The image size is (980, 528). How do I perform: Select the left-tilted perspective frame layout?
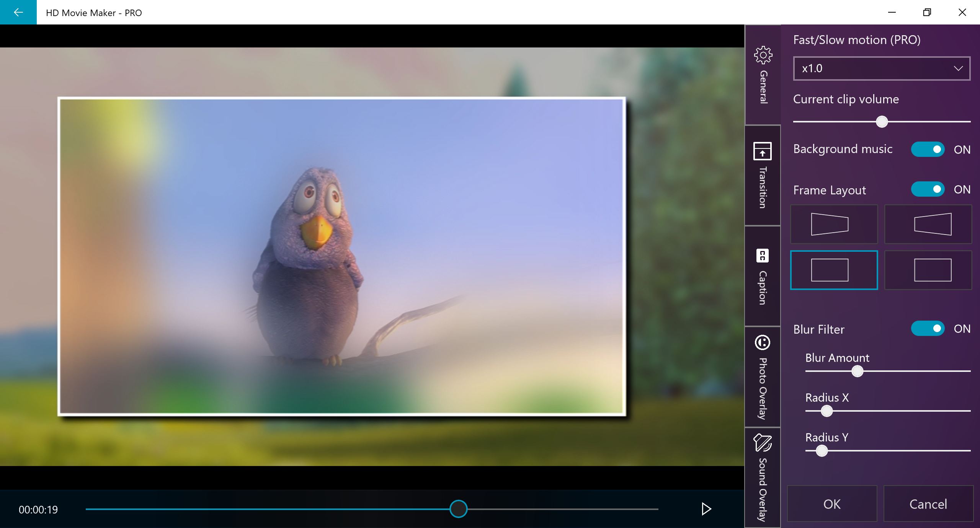click(x=834, y=224)
